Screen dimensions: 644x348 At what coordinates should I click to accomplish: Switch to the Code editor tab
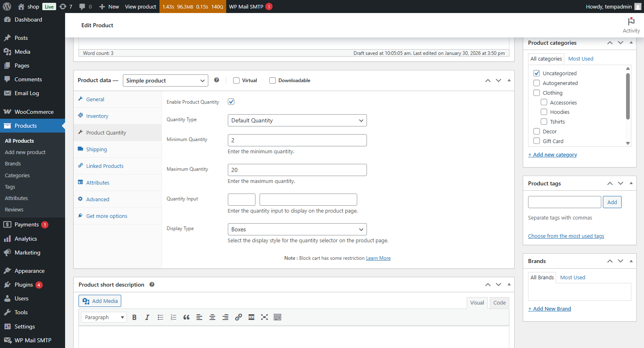499,302
